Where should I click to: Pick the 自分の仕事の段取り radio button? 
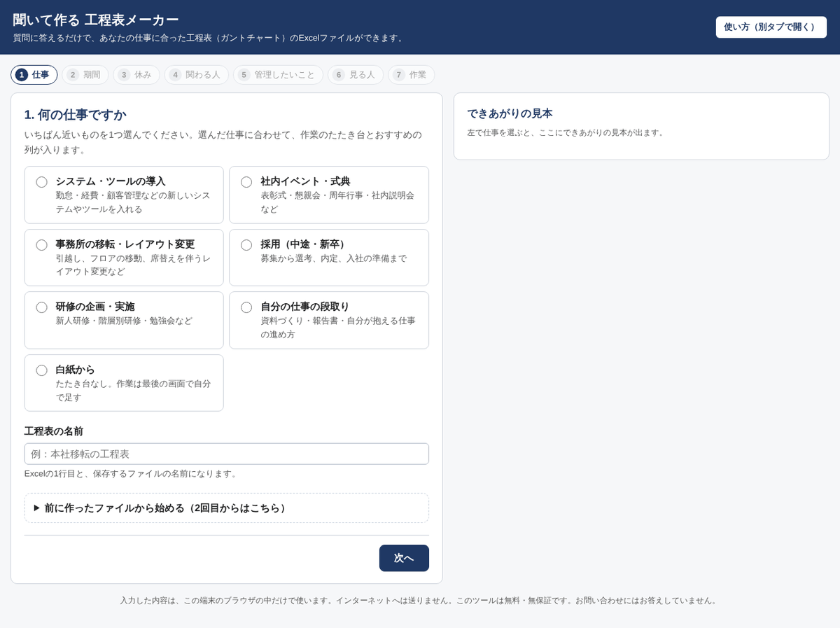pos(246,307)
